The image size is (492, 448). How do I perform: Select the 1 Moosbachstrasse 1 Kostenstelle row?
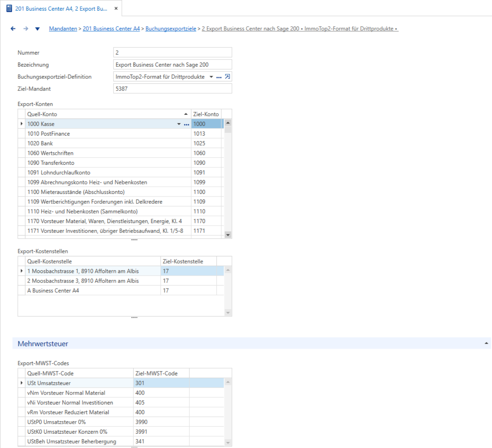coord(121,271)
